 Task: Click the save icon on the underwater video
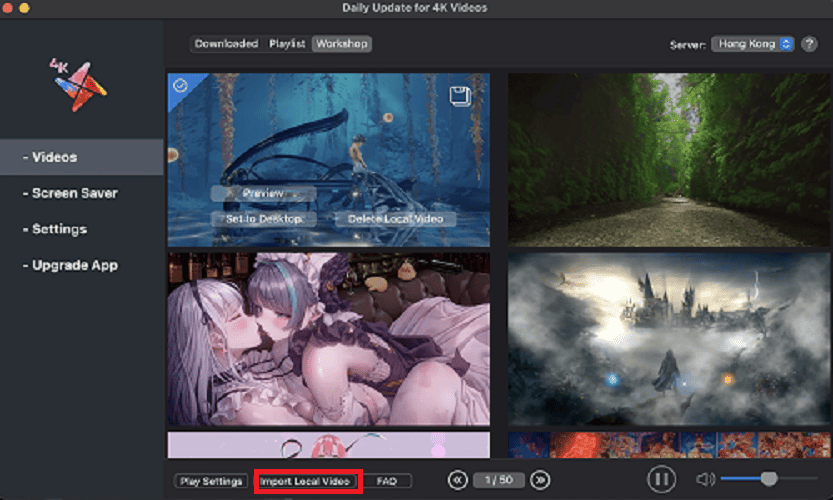[x=460, y=96]
